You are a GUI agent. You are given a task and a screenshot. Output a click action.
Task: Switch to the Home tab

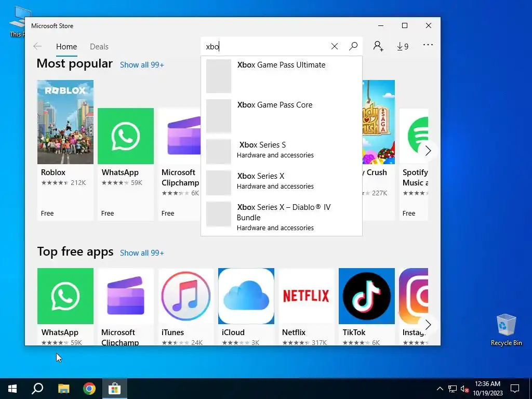tap(66, 46)
